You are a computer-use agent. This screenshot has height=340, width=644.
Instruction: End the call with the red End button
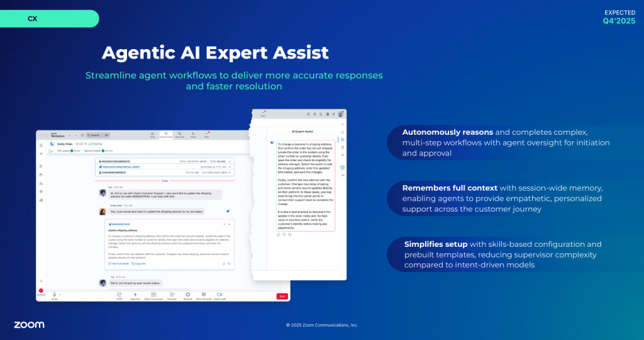click(282, 296)
